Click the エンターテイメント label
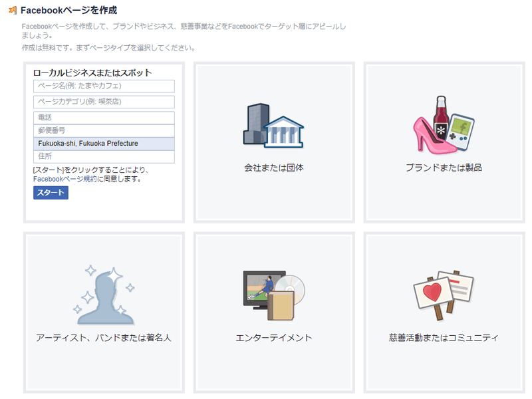 [x=273, y=338]
